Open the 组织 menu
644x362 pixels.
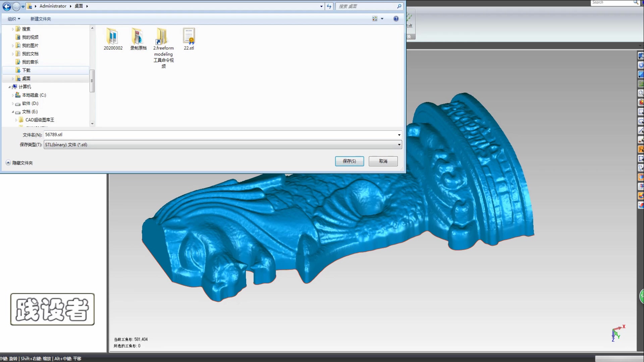point(14,19)
